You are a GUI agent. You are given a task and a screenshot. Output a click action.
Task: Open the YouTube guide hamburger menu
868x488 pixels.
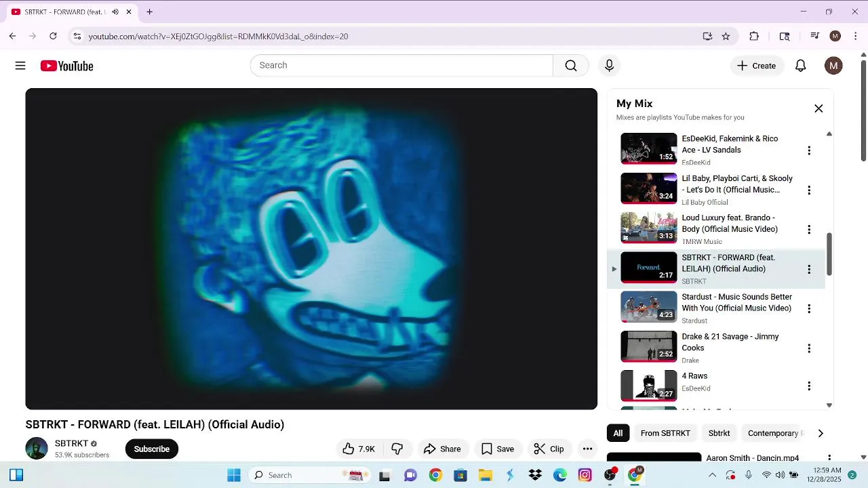(20, 66)
